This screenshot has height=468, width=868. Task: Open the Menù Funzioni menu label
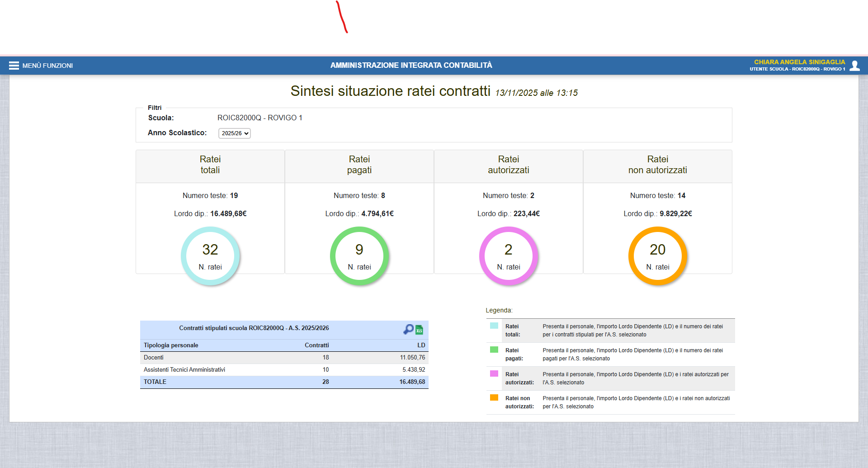coord(47,66)
